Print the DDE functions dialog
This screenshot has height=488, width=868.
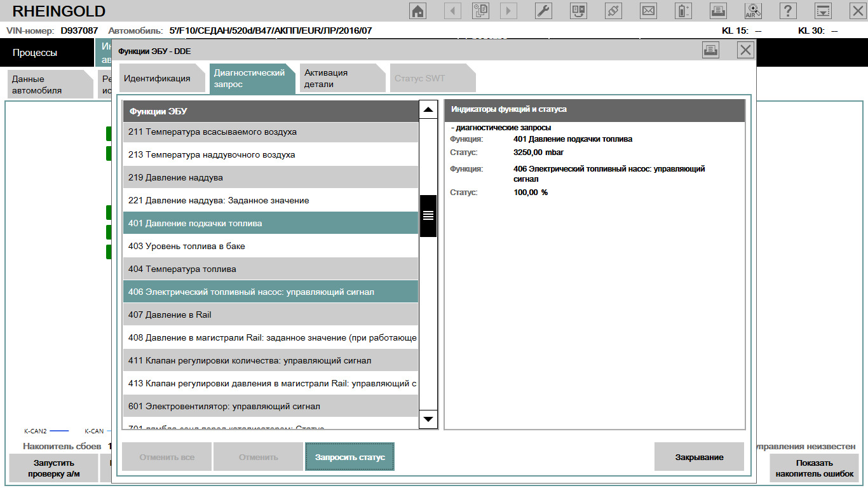pyautogui.click(x=710, y=50)
